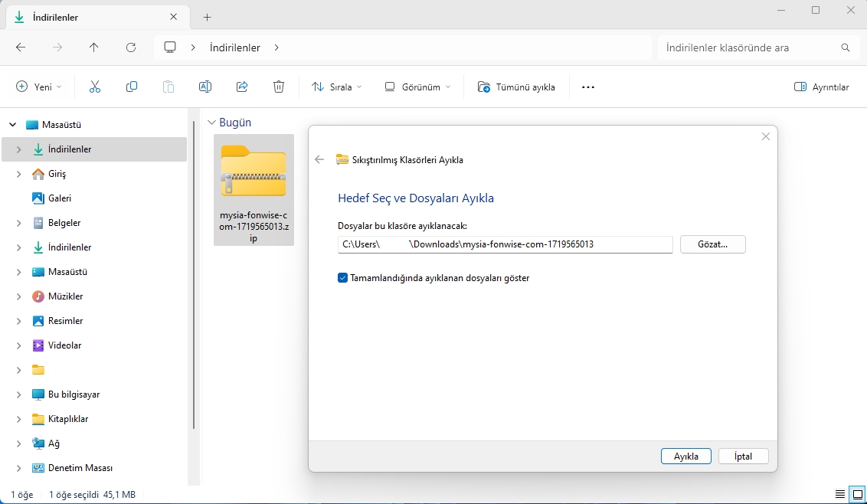Open a new tab with plus button

click(x=208, y=17)
